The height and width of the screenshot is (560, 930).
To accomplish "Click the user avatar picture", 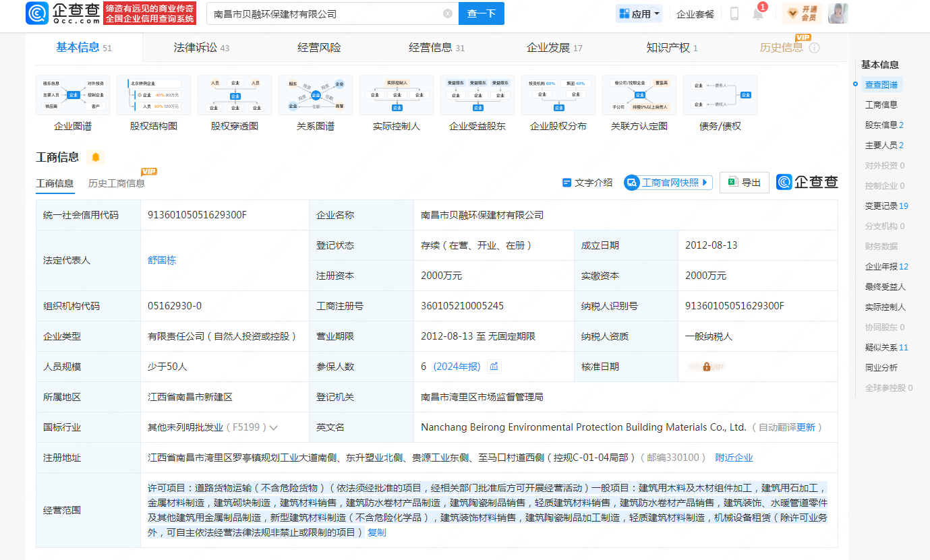I will point(837,13).
